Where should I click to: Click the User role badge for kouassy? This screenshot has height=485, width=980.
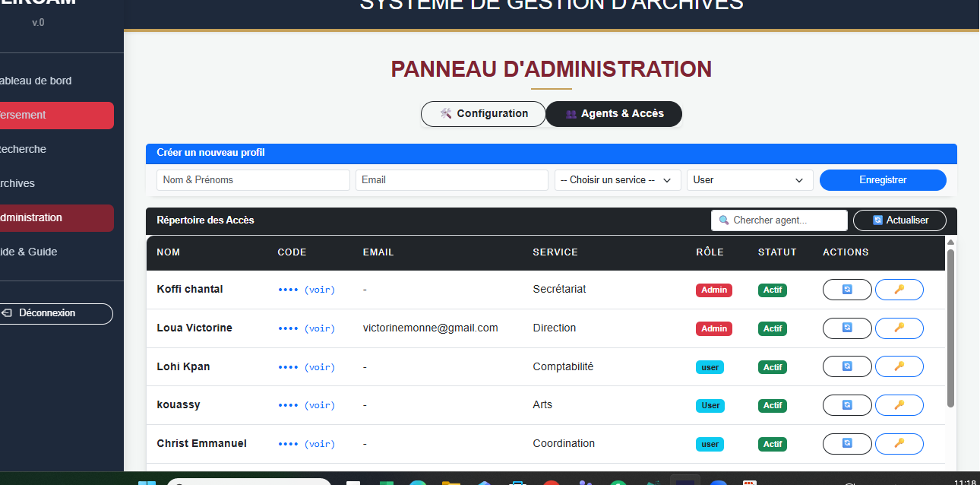click(x=710, y=405)
